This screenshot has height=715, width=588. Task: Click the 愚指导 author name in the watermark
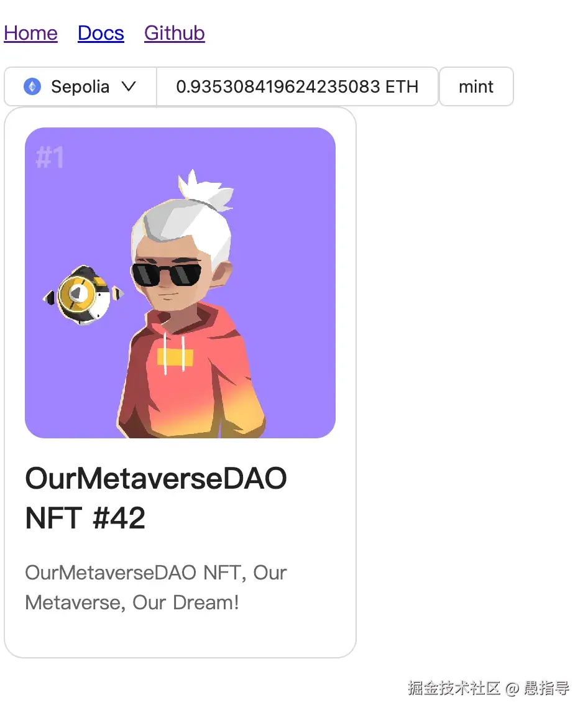[x=546, y=688]
